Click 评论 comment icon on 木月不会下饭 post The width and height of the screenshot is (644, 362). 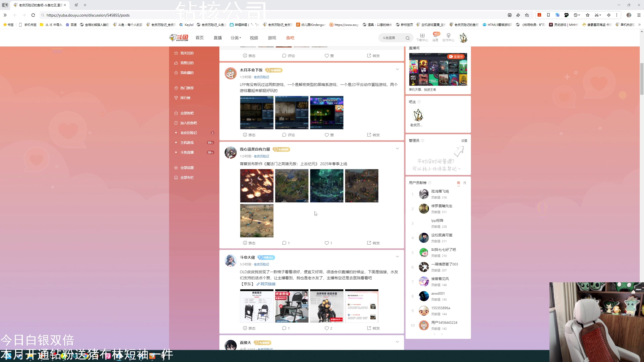click(x=289, y=135)
